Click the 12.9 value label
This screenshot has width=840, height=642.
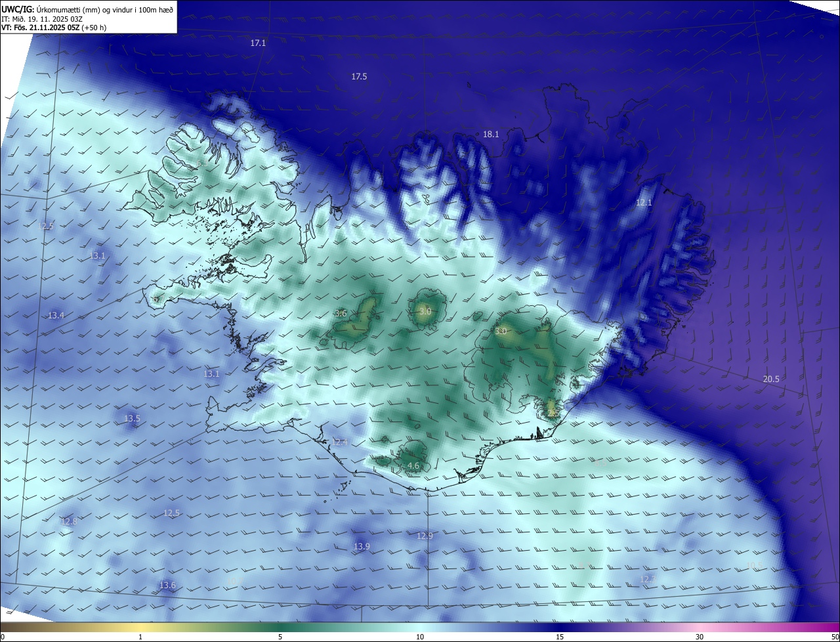[x=425, y=536]
